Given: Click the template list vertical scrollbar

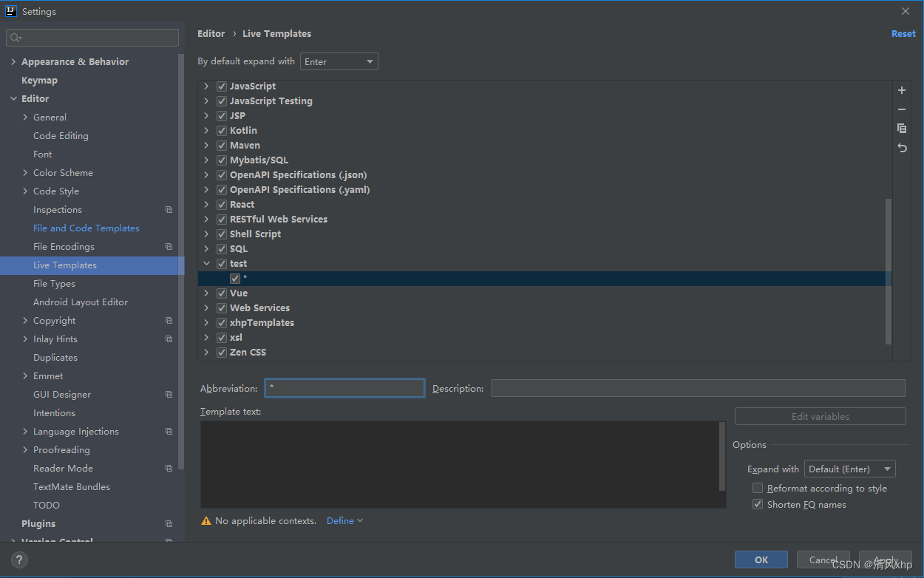Looking at the screenshot, I should pos(888,271).
